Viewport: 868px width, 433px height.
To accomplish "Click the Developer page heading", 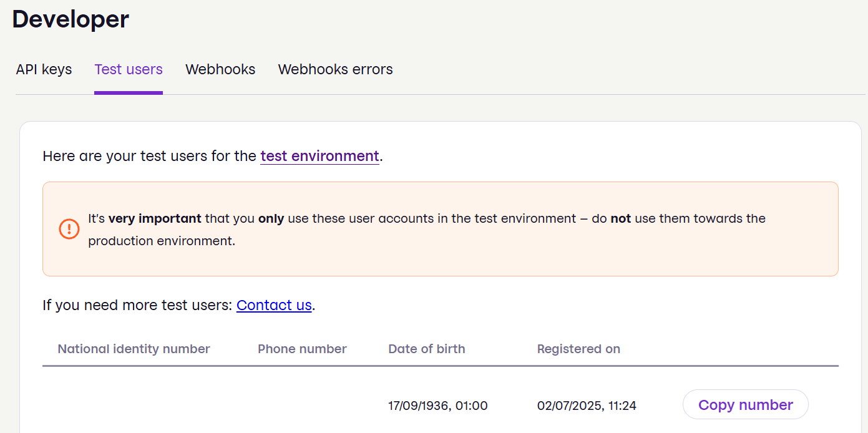I will click(71, 19).
